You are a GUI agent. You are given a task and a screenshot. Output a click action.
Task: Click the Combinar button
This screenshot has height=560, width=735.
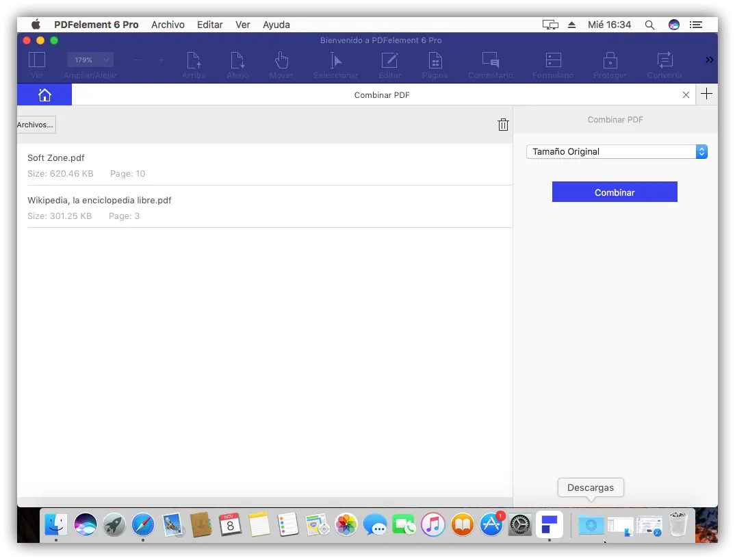tap(615, 192)
